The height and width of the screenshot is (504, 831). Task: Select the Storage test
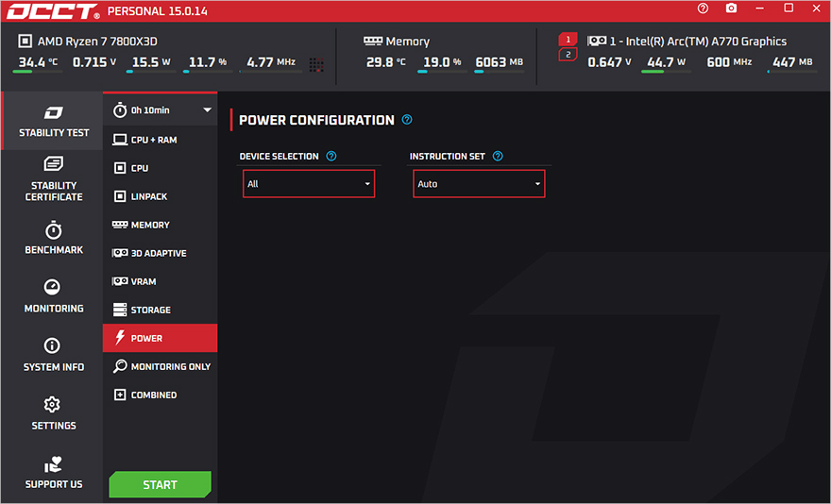tap(160, 310)
